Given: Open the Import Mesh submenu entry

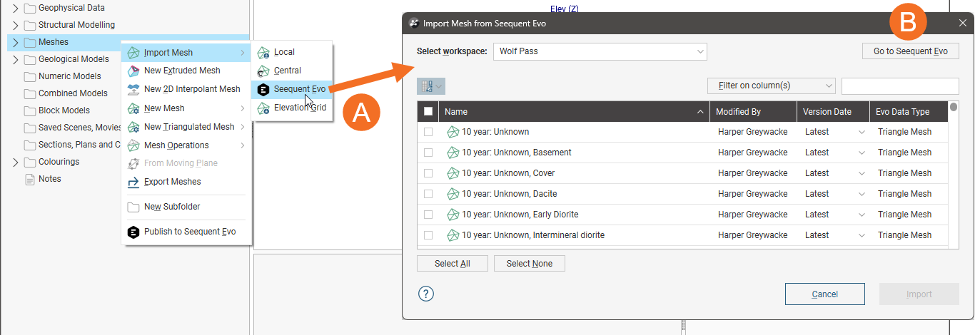Looking at the screenshot, I should tap(186, 53).
